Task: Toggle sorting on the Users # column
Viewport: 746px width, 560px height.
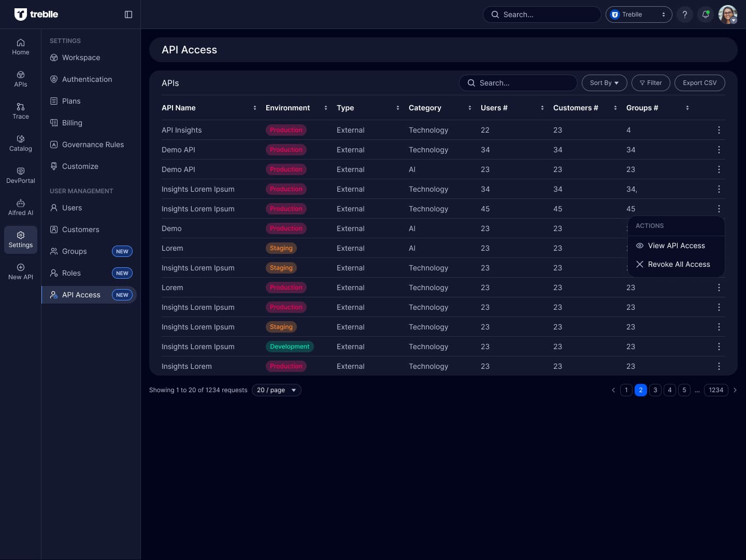Action: pyautogui.click(x=542, y=108)
